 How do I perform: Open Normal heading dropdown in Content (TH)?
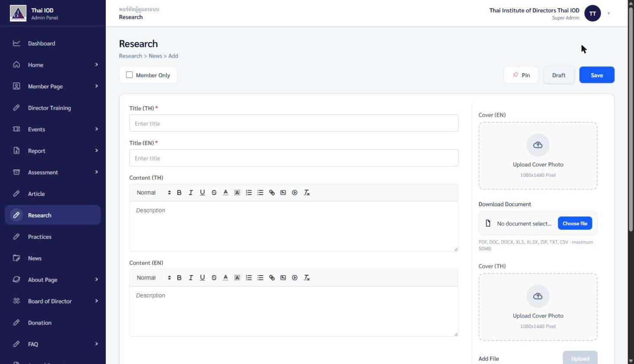(153, 192)
